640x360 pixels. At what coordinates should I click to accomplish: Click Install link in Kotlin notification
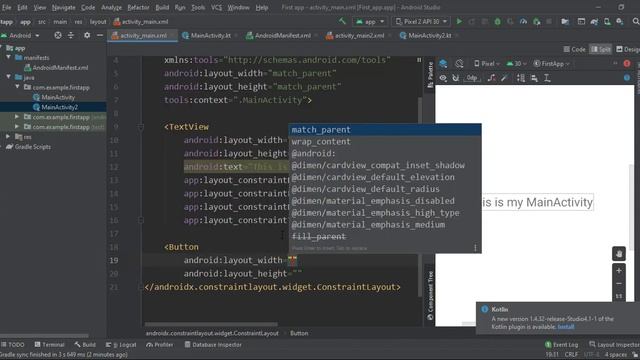(565, 327)
